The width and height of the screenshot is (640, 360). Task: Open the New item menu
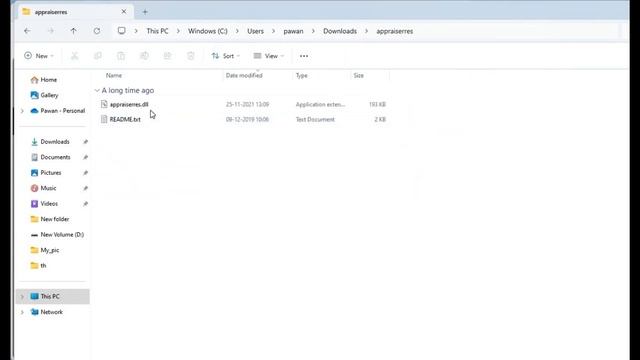click(39, 56)
